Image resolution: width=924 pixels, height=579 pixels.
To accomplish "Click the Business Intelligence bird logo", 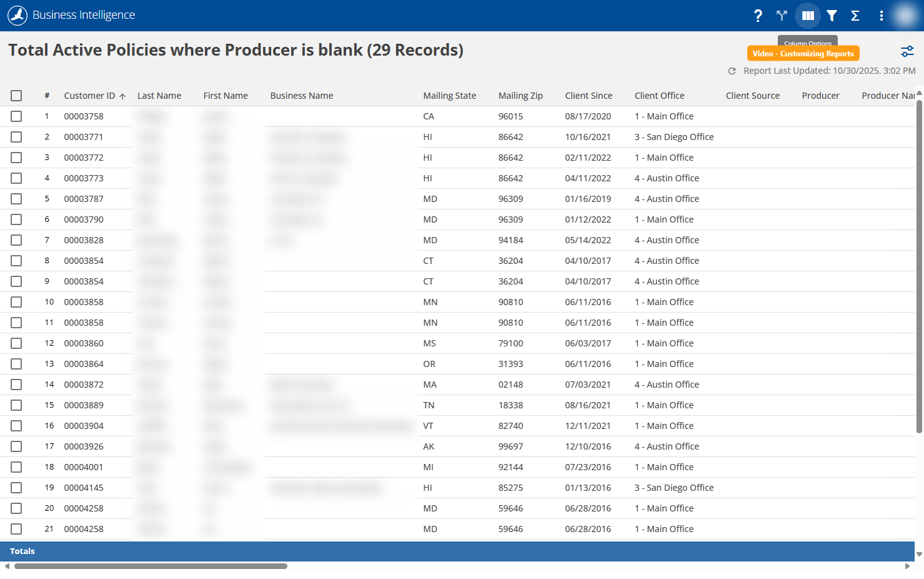I will [17, 16].
